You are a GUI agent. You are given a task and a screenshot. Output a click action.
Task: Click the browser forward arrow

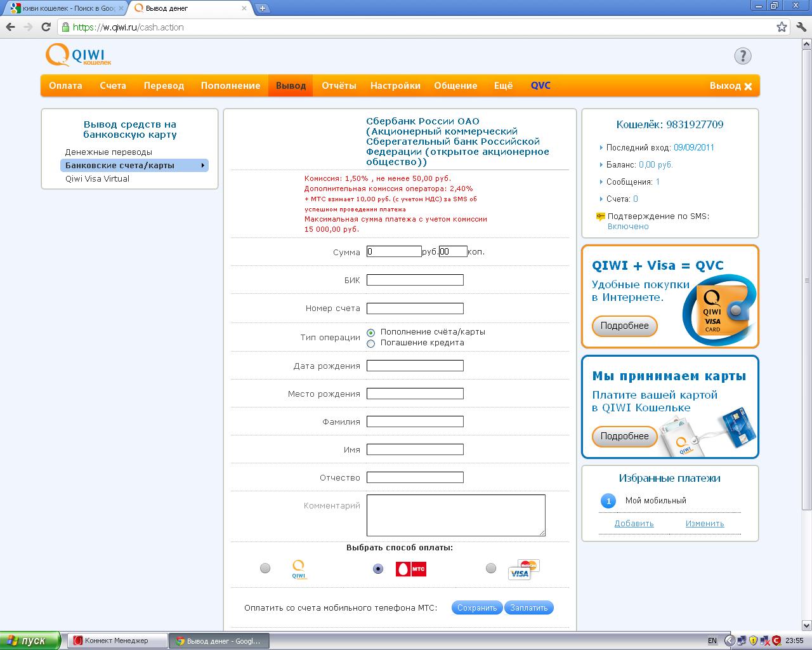coord(28,27)
